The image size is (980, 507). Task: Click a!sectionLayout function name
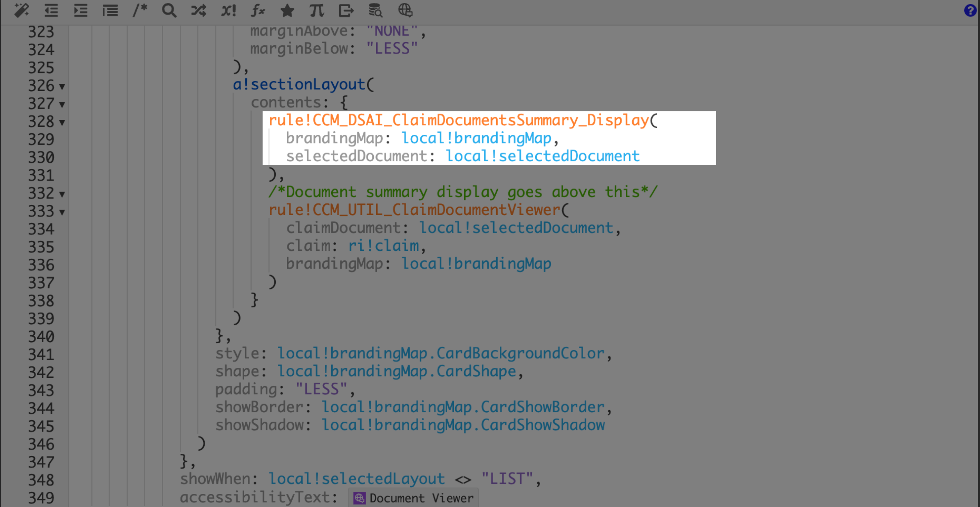(x=299, y=84)
